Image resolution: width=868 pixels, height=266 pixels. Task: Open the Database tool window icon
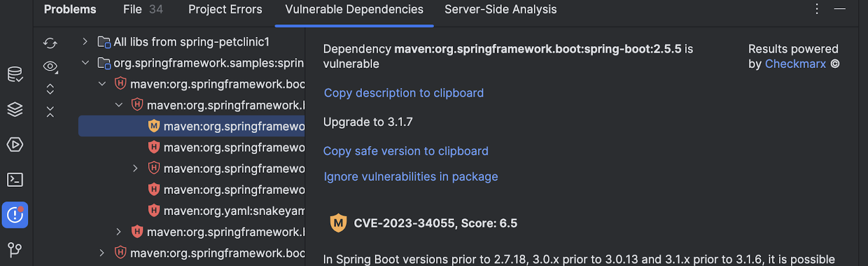15,74
